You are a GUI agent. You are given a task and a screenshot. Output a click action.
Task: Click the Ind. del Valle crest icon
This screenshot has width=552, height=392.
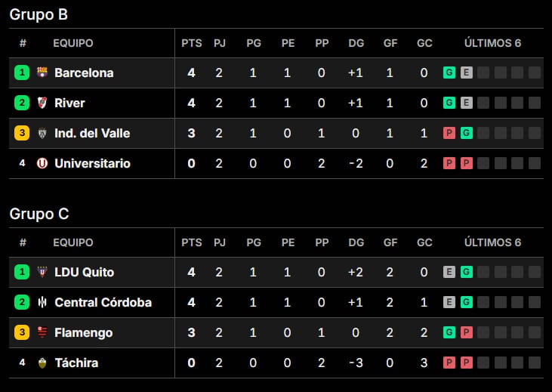[x=42, y=133]
